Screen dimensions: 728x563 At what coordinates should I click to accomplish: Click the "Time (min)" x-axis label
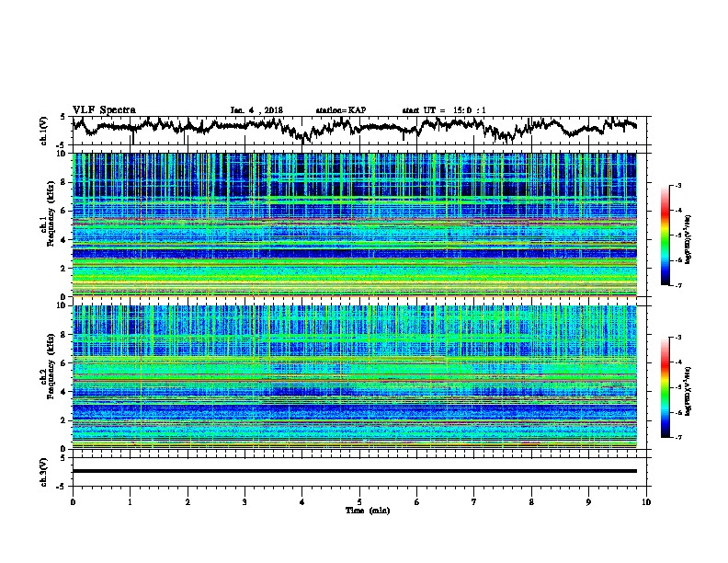368,511
